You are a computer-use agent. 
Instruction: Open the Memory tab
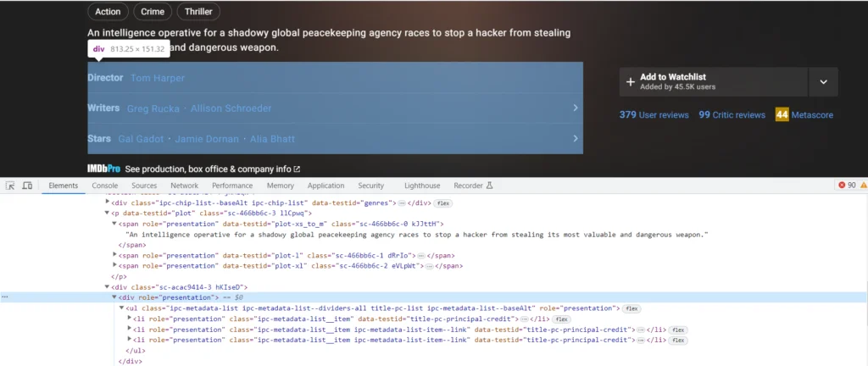point(280,186)
